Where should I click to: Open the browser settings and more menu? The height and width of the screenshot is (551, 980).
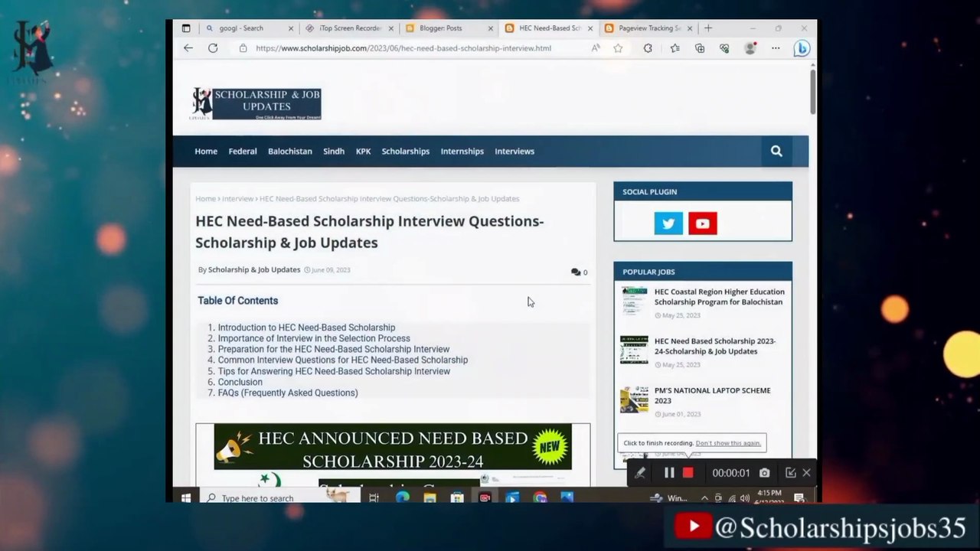tap(776, 48)
